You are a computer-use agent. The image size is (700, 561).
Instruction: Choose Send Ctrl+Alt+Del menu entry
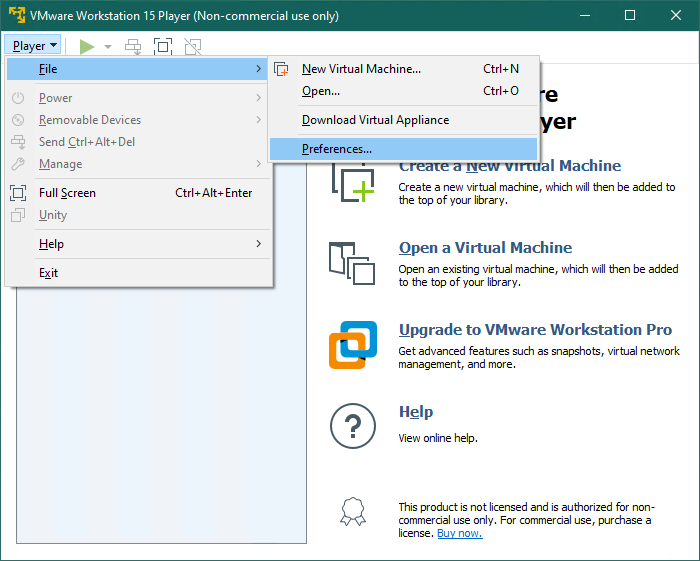point(137,142)
